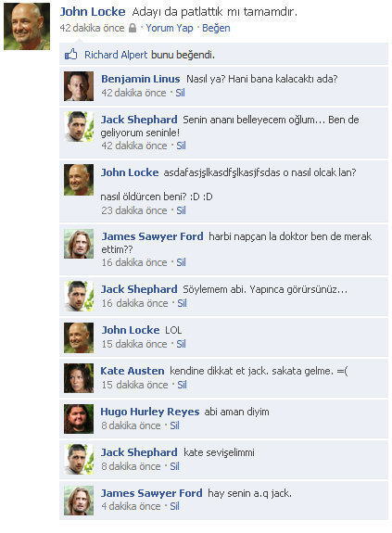Click Hugo Hurley Reyes's avatar thumbnail
Image resolution: width=392 pixels, height=533 pixels.
click(79, 419)
